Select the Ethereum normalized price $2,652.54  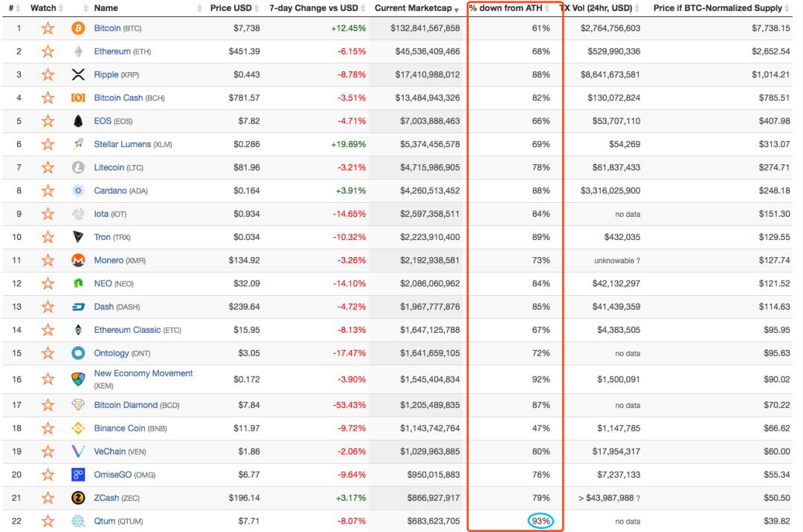771,51
